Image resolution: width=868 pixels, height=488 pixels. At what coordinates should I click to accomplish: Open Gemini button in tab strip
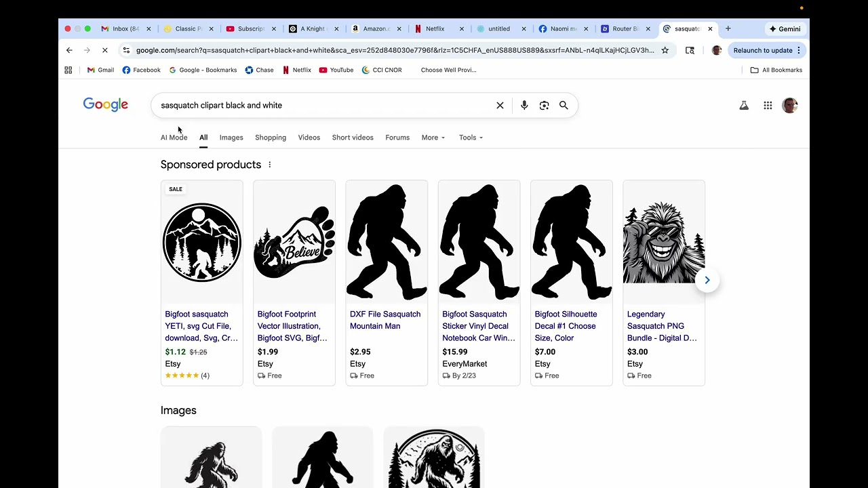point(785,28)
